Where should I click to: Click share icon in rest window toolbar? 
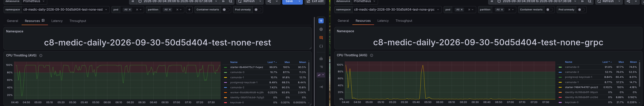pyautogui.click(x=269, y=2)
